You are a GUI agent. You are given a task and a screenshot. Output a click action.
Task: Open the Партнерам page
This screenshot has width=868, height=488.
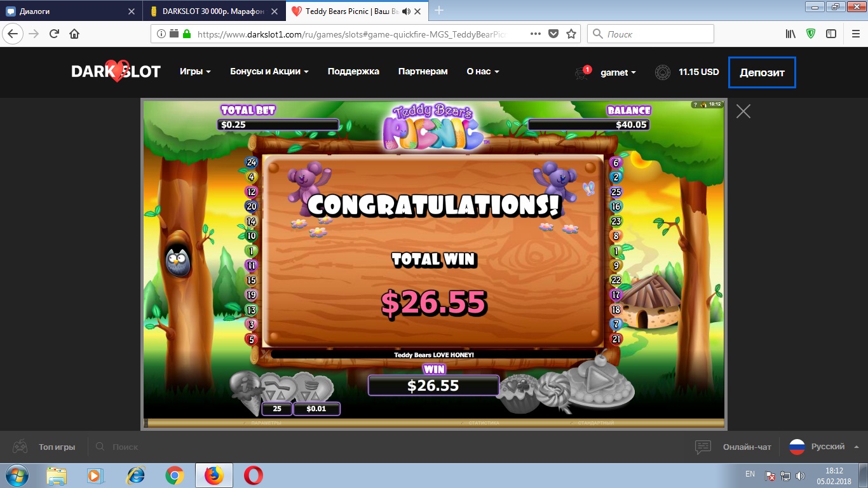pos(423,72)
